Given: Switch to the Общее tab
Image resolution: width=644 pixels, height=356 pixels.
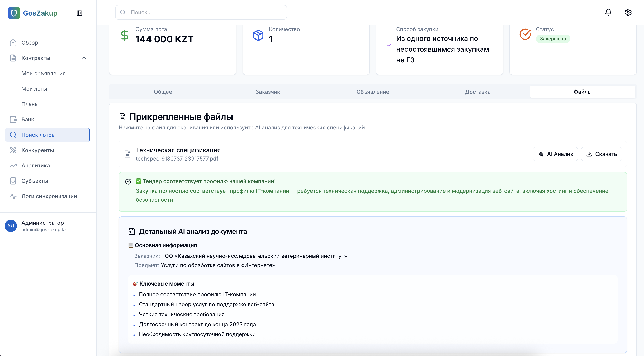Looking at the screenshot, I should coord(163,92).
